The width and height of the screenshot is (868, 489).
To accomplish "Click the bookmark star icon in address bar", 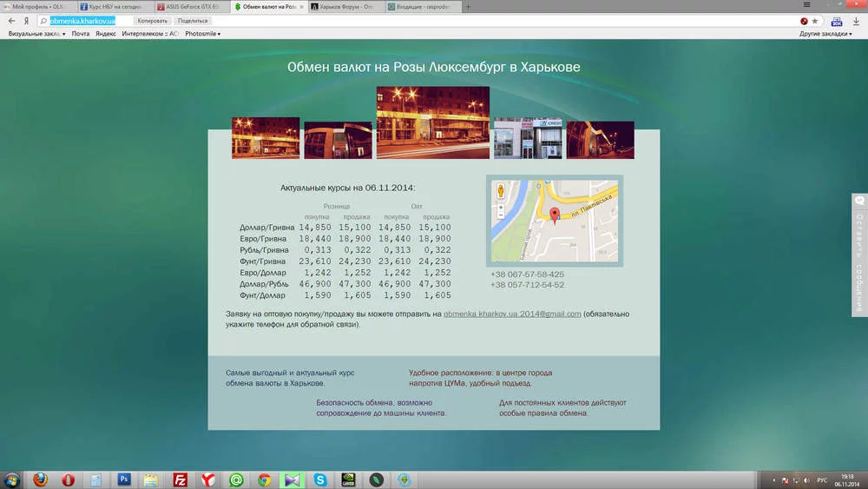I will 815,20.
